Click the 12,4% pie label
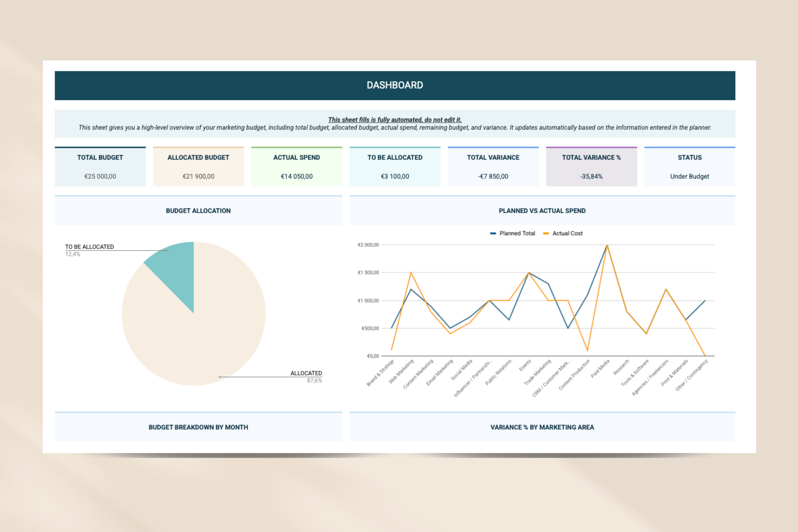 tap(72, 254)
